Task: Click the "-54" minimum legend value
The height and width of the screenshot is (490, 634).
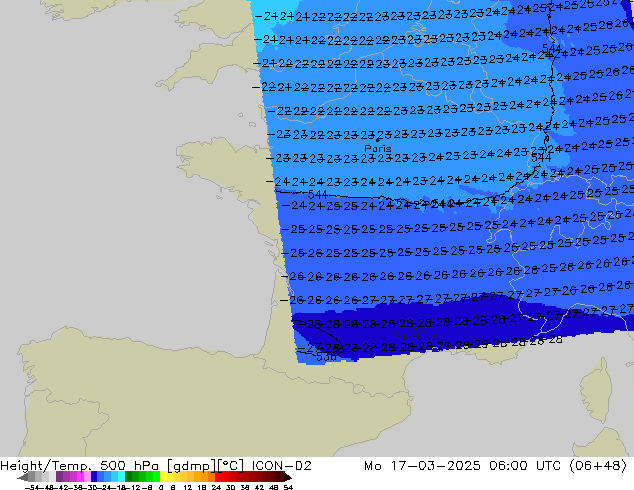Action: click(31, 487)
